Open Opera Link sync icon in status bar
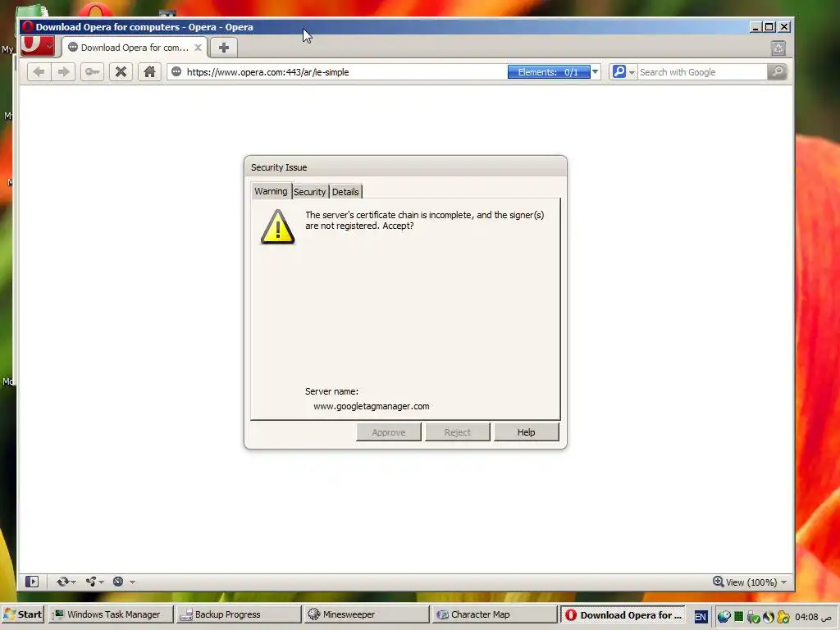840x630 pixels. coord(63,582)
